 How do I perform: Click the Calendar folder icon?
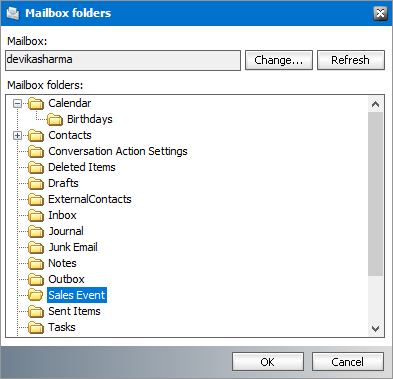coord(36,104)
